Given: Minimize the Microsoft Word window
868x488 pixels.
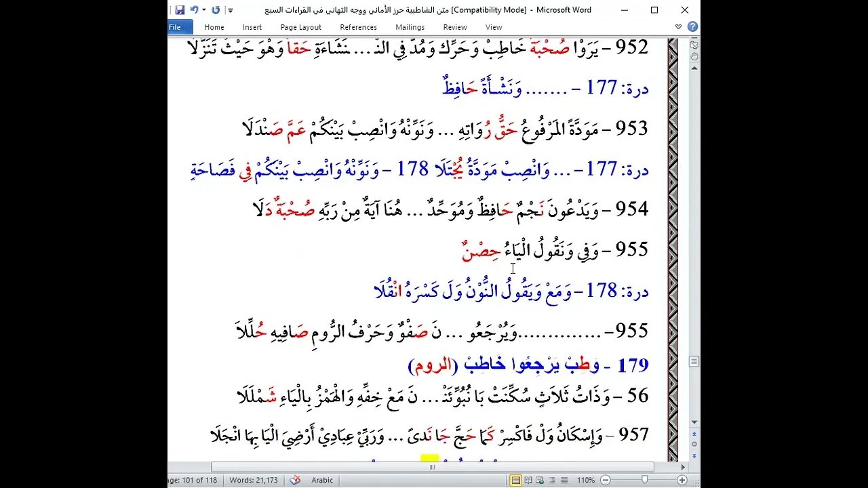Looking at the screenshot, I should [x=625, y=9].
